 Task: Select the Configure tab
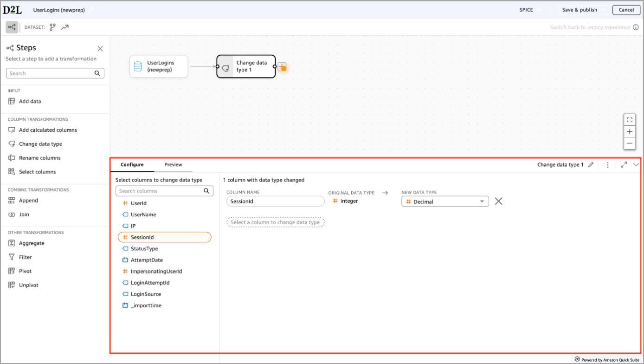tap(132, 164)
